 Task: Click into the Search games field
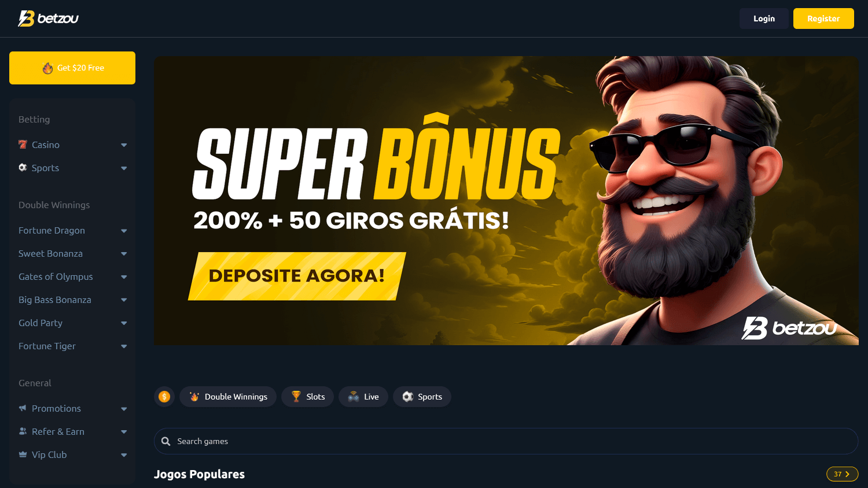coord(506,441)
